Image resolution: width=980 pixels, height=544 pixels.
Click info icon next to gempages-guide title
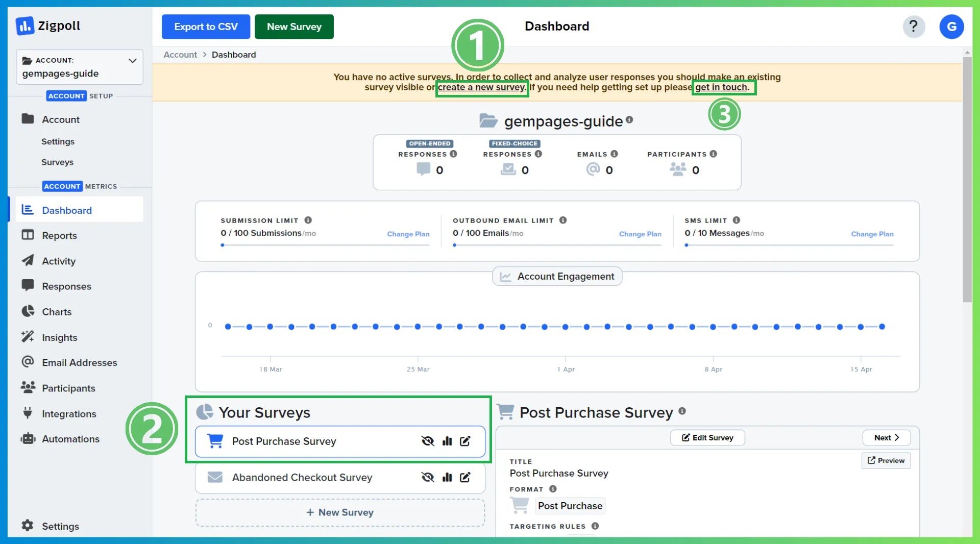629,119
